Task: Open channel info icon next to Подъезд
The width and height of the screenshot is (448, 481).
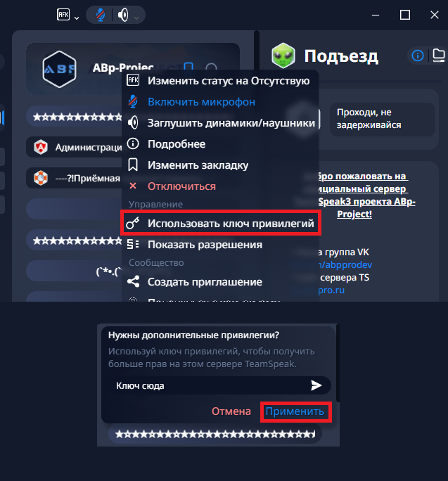Action: point(418,56)
